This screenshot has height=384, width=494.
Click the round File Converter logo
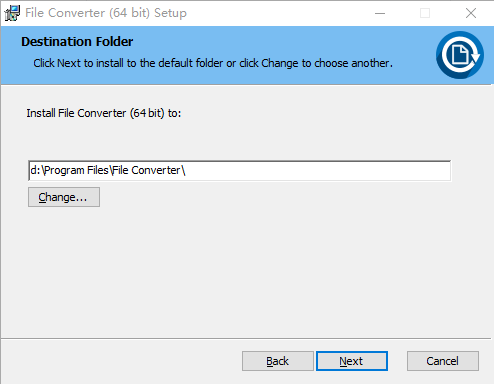460,55
